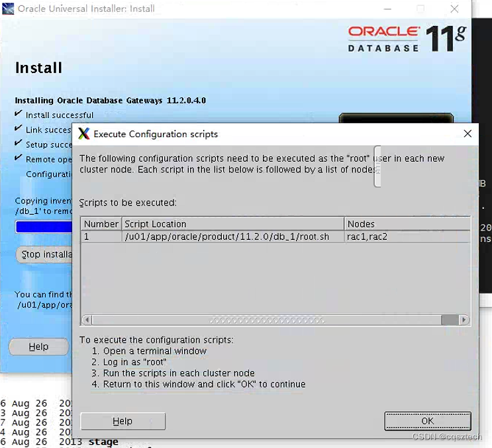This screenshot has width=492, height=448.
Task: Select the root.sh script location cell
Action: [x=233, y=237]
